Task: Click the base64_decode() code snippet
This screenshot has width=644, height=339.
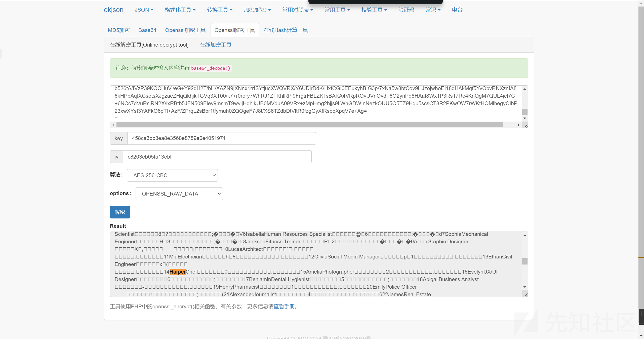Action: (211, 68)
